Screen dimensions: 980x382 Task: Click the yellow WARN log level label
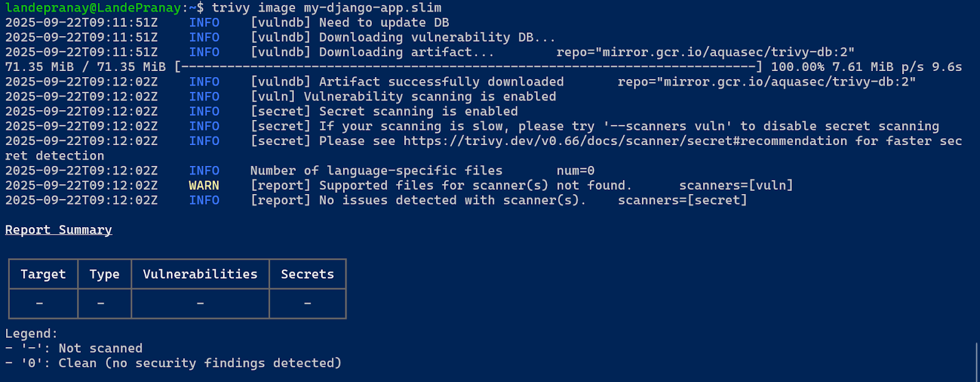pos(204,185)
